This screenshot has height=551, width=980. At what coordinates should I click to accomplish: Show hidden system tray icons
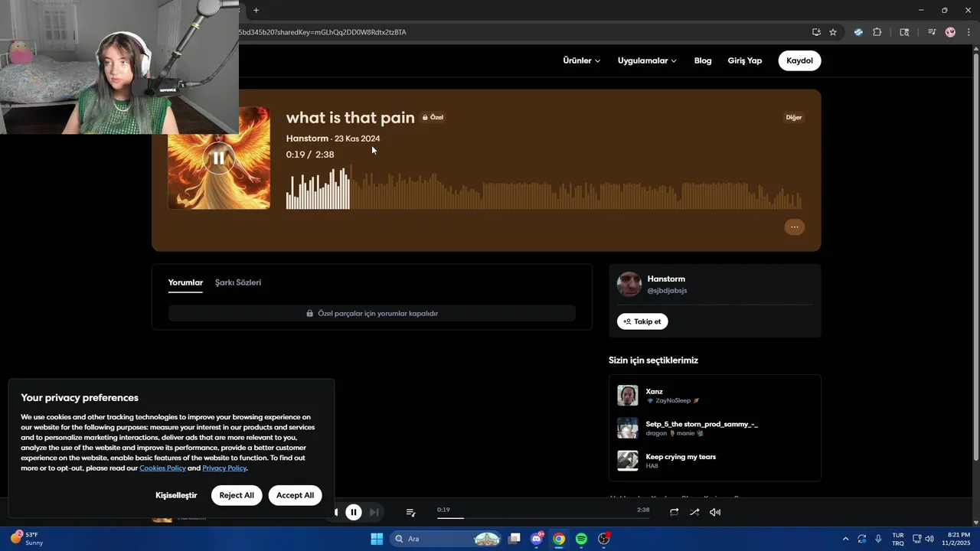click(x=845, y=539)
